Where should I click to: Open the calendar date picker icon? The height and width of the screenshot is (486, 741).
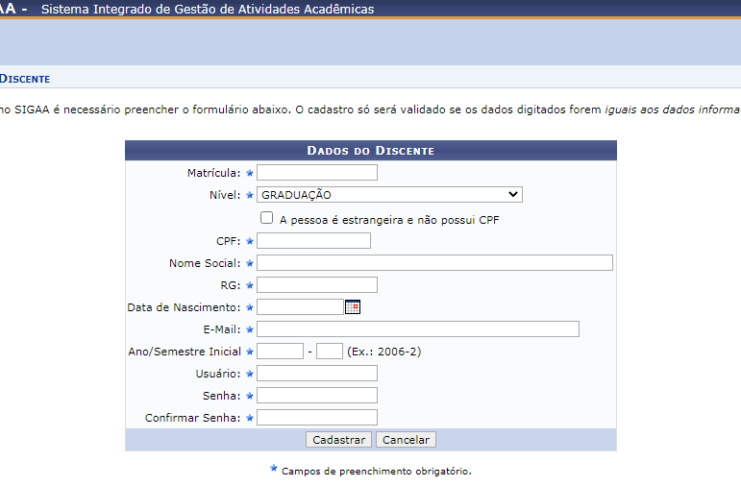click(352, 307)
